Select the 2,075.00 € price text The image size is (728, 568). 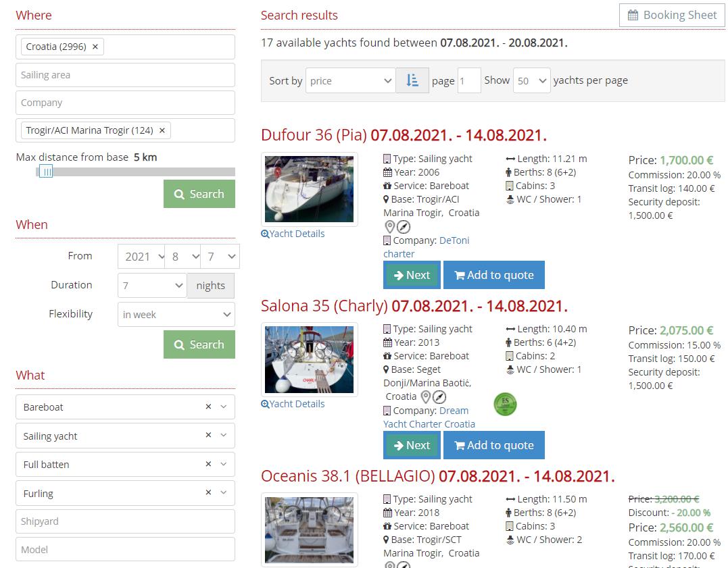pyautogui.click(x=686, y=331)
